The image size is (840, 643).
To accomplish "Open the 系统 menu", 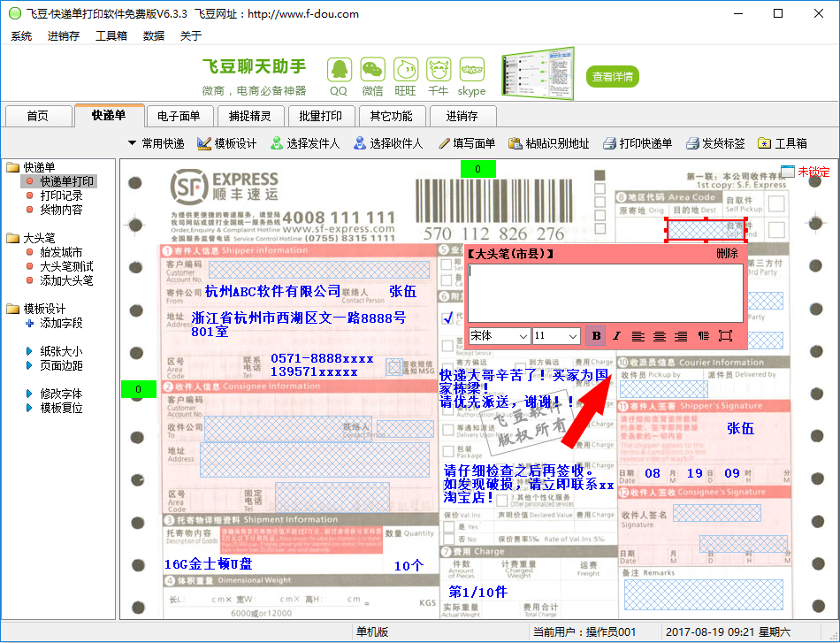I will point(21,36).
